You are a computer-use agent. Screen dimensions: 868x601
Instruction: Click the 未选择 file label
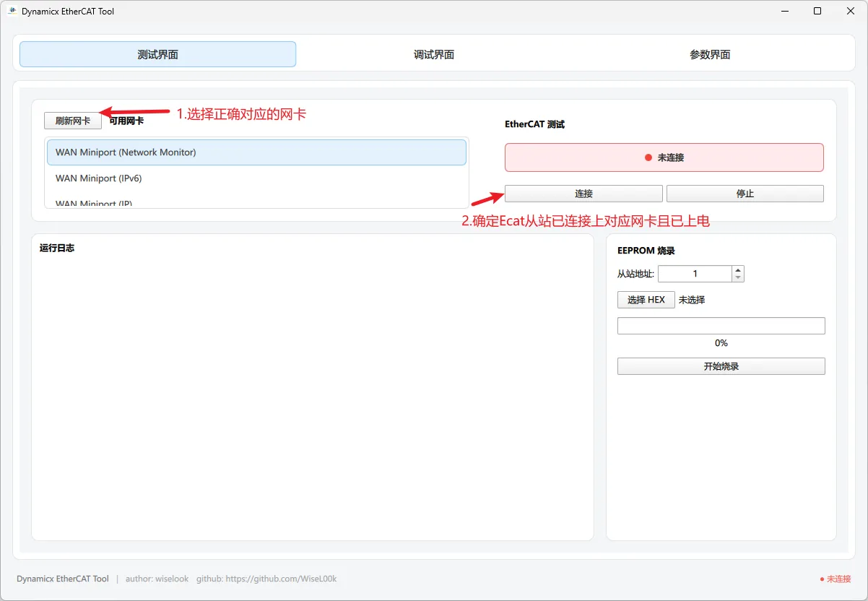(x=692, y=300)
